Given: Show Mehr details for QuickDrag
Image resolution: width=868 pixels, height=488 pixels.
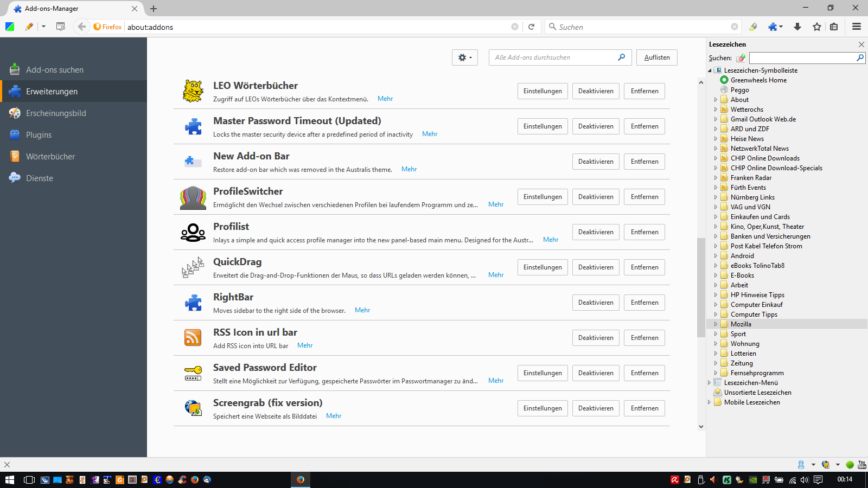Looking at the screenshot, I should pyautogui.click(x=496, y=275).
